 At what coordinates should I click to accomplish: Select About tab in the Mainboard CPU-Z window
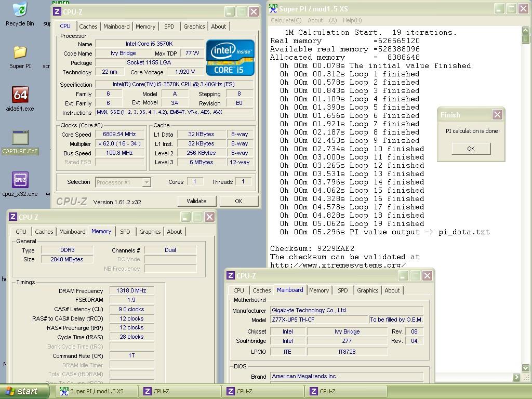392,290
